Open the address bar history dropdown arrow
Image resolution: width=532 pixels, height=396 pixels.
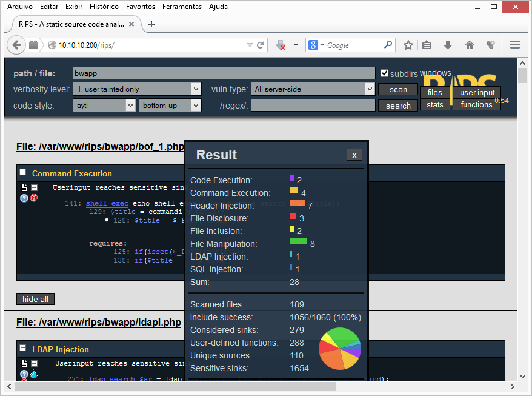(250, 45)
